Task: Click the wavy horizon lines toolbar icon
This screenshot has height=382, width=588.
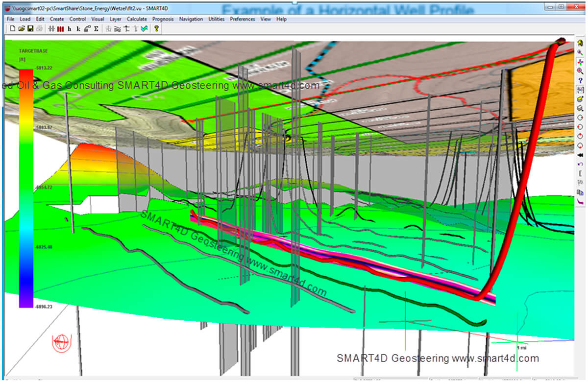Action: (x=118, y=29)
